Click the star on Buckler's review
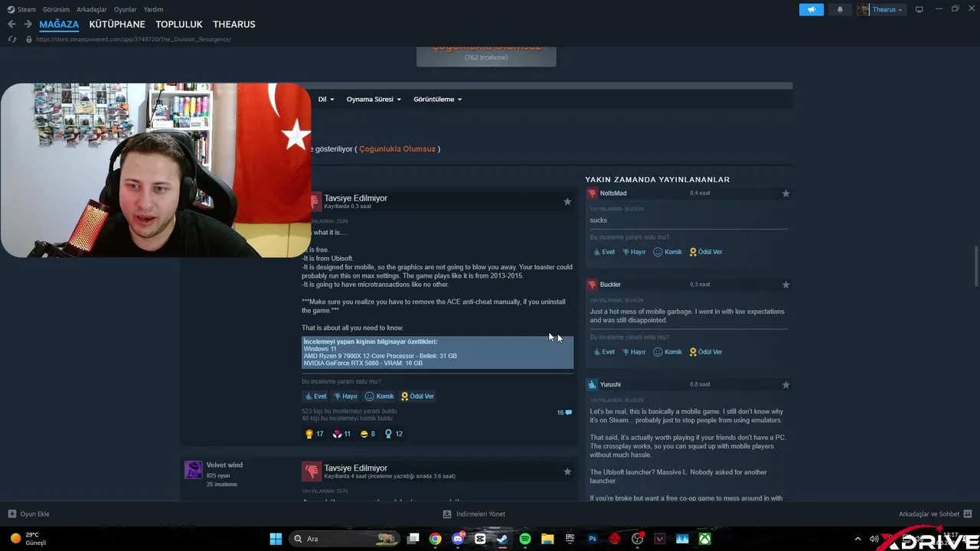Screen dimensions: 980x551 [786, 285]
